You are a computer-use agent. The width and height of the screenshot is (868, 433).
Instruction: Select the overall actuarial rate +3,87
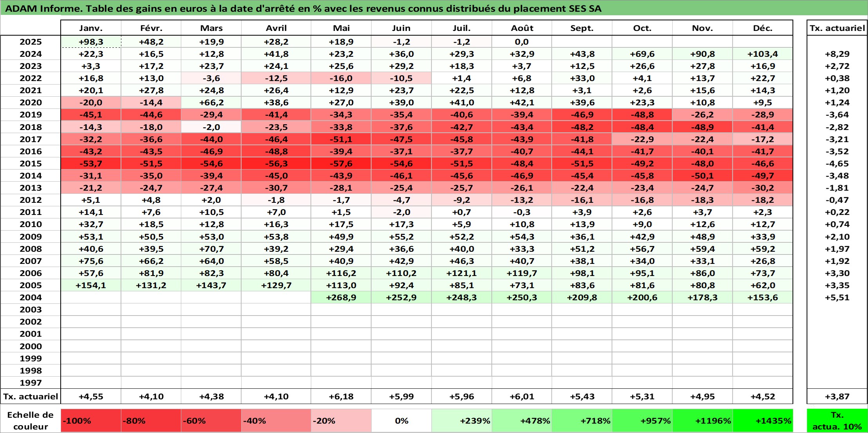point(837,396)
